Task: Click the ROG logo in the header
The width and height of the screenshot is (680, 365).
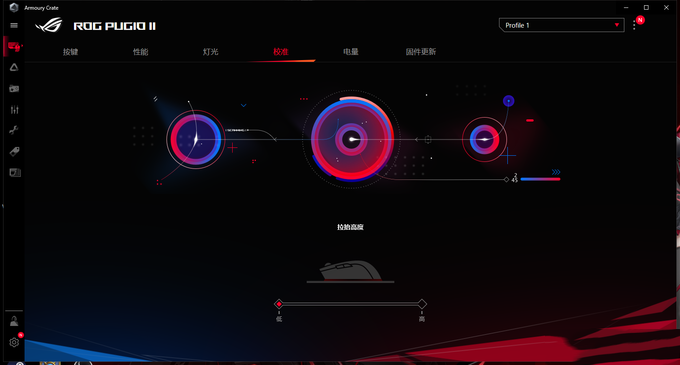Action: click(x=49, y=25)
